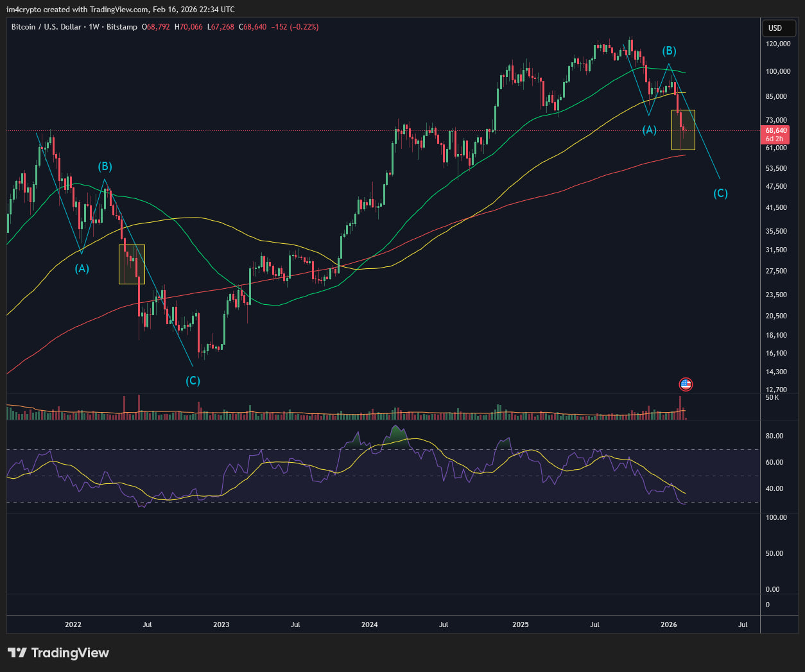Click the green overbought RSI peak in 2024
This screenshot has width=805, height=672.
coord(397,434)
